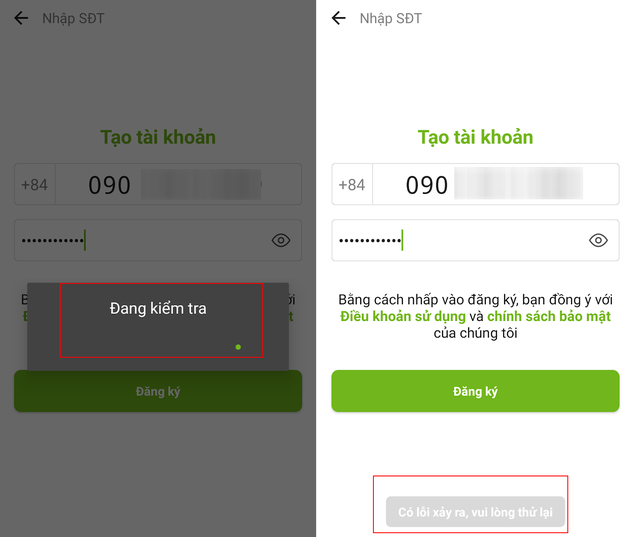Tap the Tạo tài khoản heading on the right screen
The image size is (640, 537).
(475, 137)
